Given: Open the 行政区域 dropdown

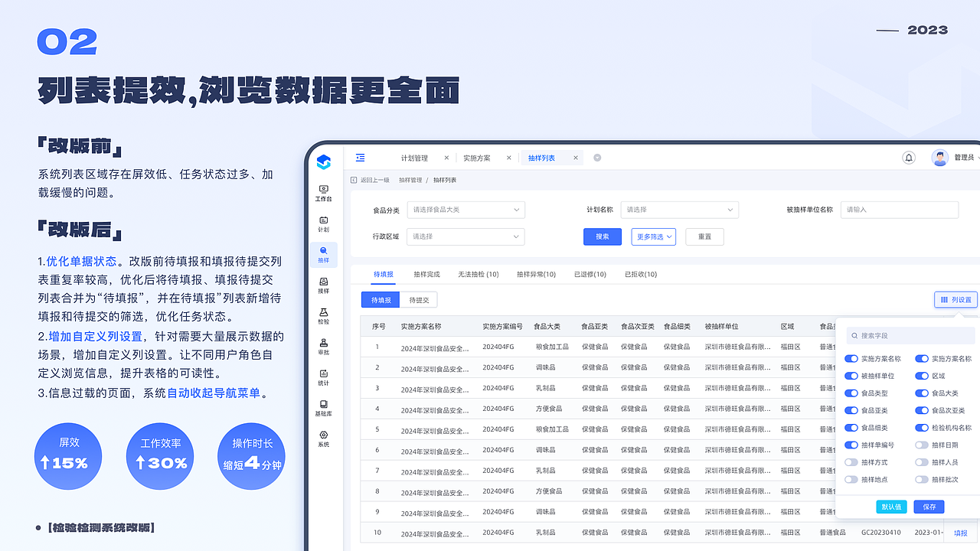Looking at the screenshot, I should click(465, 236).
